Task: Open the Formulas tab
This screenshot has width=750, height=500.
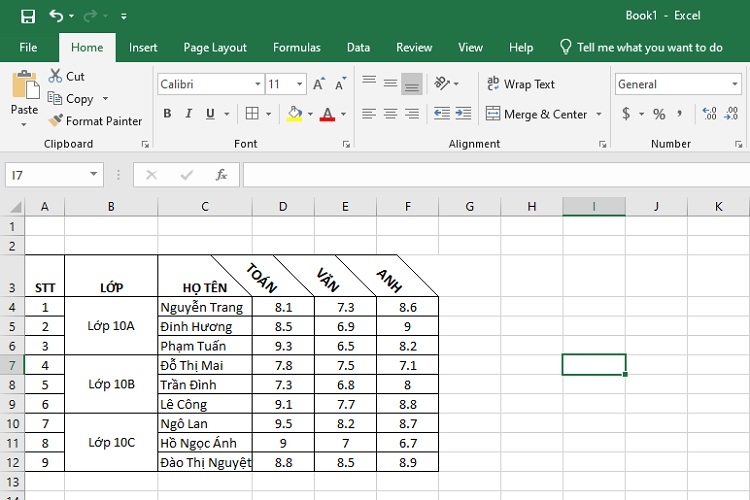Action: click(x=297, y=47)
